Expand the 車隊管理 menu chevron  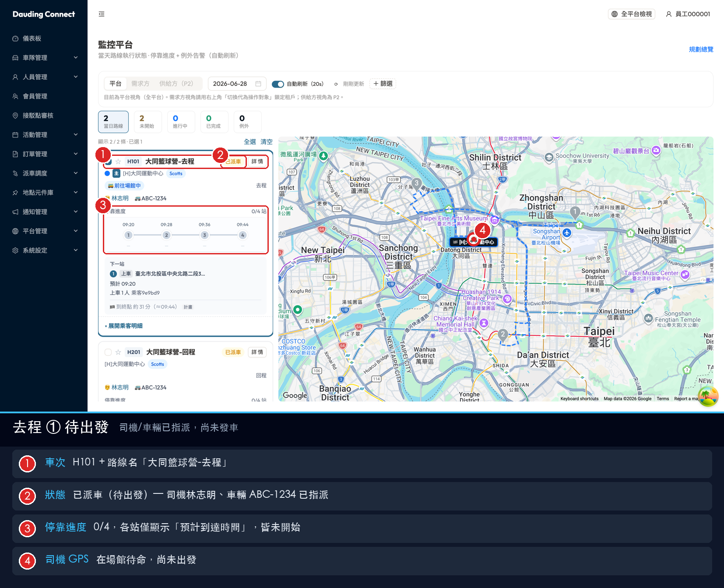click(76, 57)
